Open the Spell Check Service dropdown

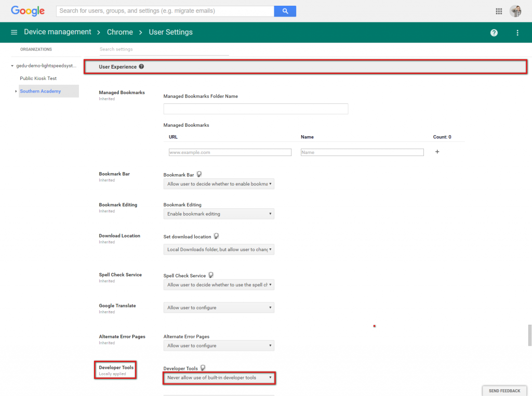tap(219, 285)
